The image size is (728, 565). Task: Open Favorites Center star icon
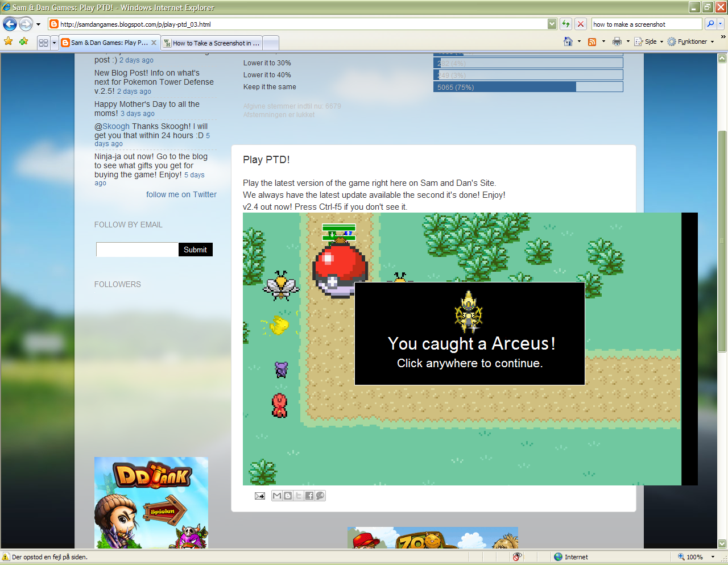(x=9, y=41)
